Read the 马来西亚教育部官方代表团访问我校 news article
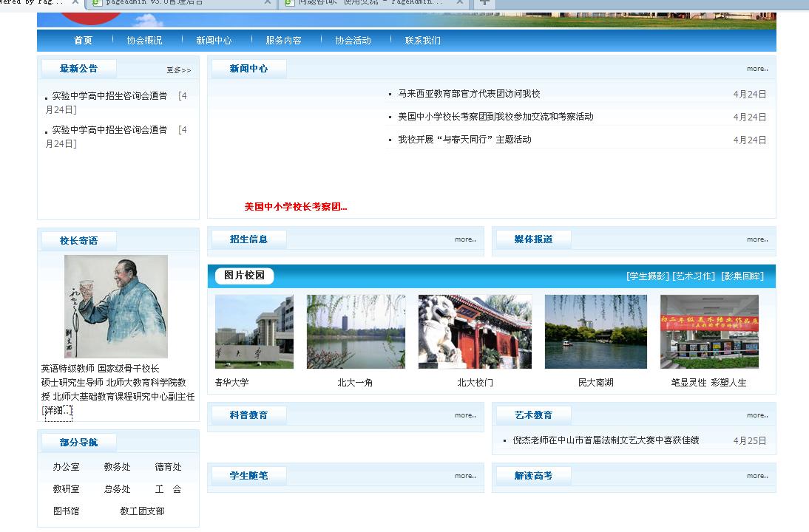Screen dimensions: 809x532 (469, 94)
